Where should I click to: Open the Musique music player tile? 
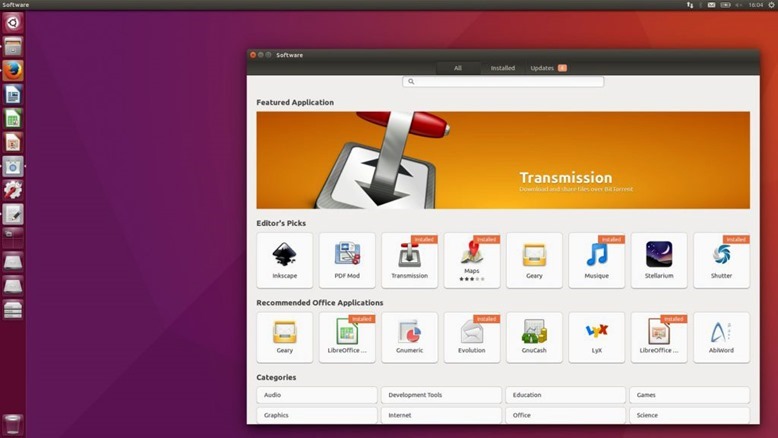596,260
